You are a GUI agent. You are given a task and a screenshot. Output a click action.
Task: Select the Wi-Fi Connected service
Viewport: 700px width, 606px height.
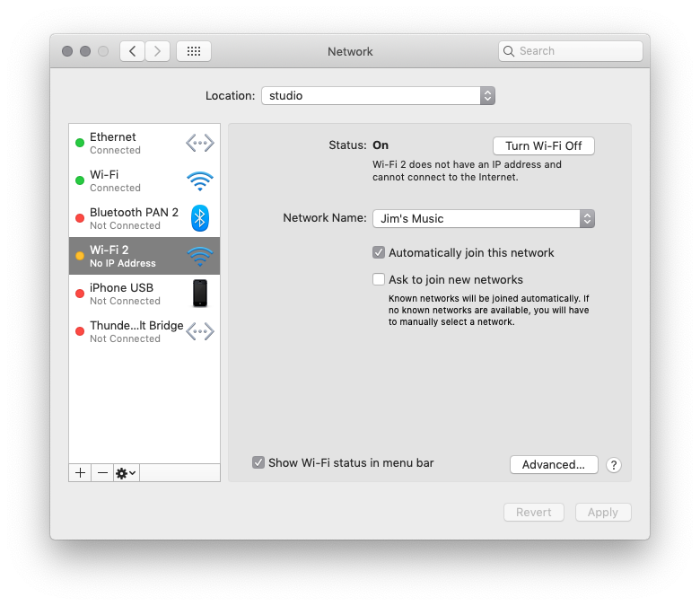click(x=144, y=180)
